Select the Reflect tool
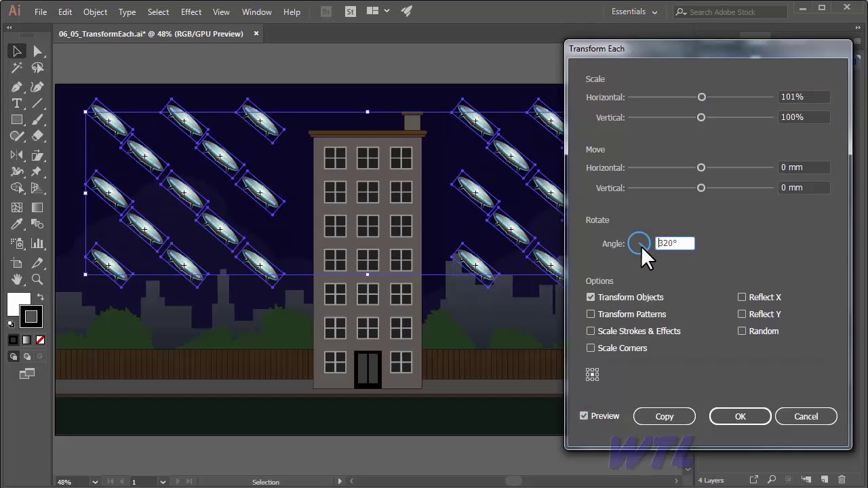The image size is (868, 488). (17, 155)
